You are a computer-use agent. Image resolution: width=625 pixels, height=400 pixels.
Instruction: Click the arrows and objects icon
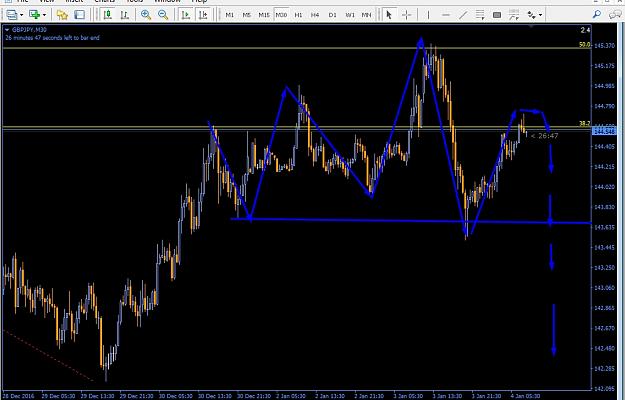(532, 15)
